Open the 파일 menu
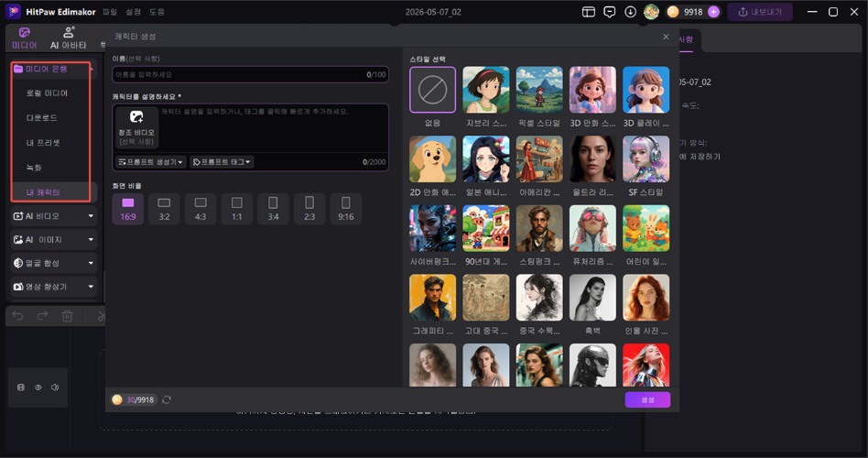 (x=110, y=12)
